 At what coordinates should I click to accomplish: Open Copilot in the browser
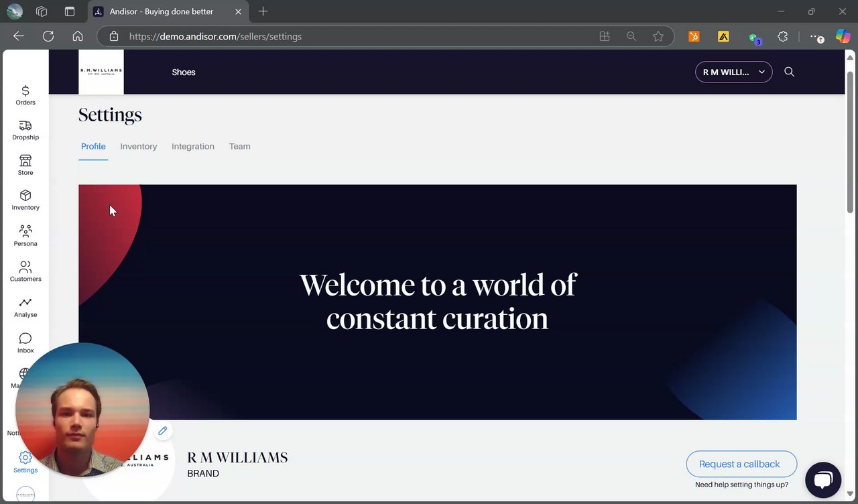point(843,36)
